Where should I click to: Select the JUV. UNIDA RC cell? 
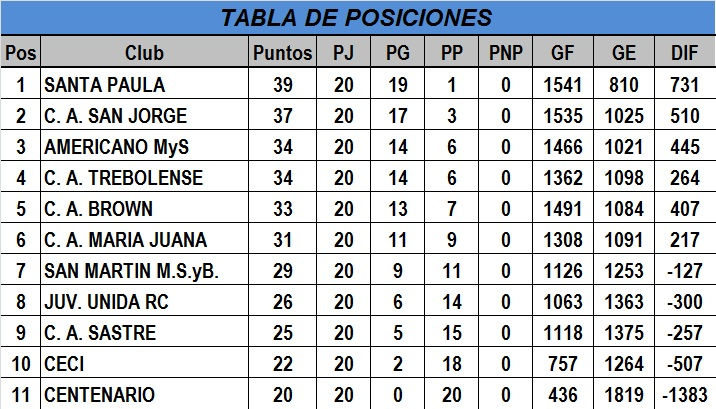pos(144,302)
